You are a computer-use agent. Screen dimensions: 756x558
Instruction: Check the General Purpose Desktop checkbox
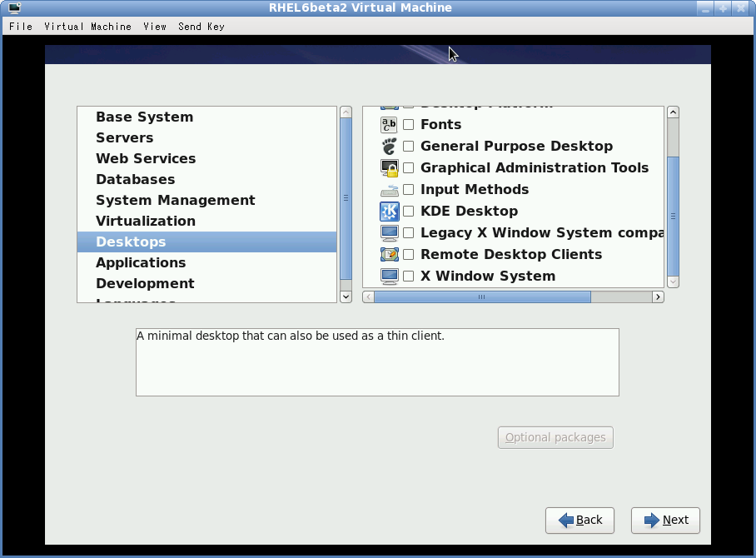click(408, 146)
